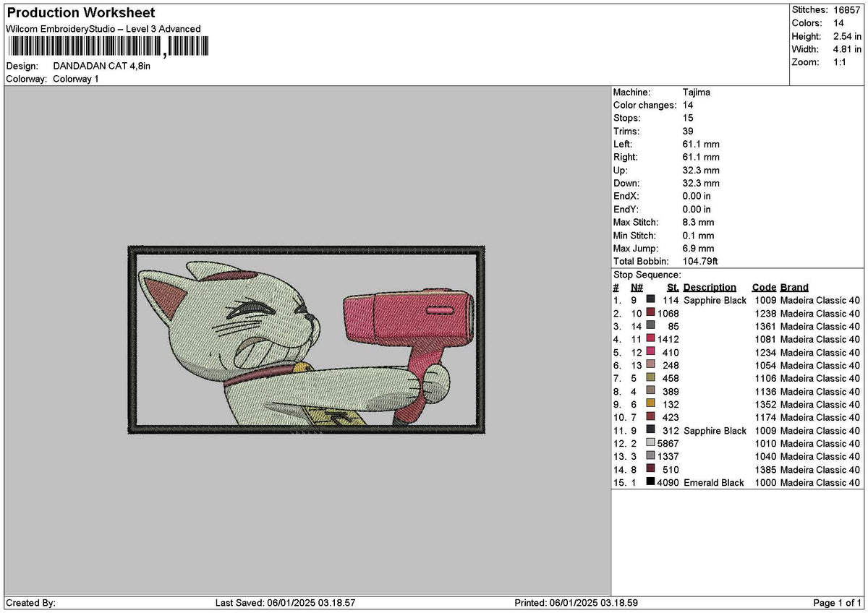This screenshot has height=613, width=868.
Task: Click the Description column header
Action: pos(710,287)
